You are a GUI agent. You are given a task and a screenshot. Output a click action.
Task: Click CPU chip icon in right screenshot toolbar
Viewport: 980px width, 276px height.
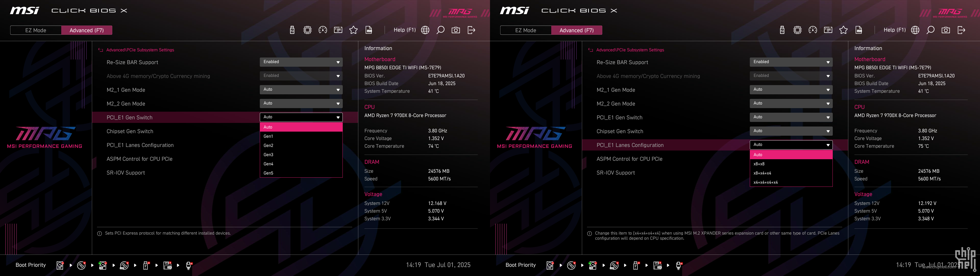pos(797,30)
